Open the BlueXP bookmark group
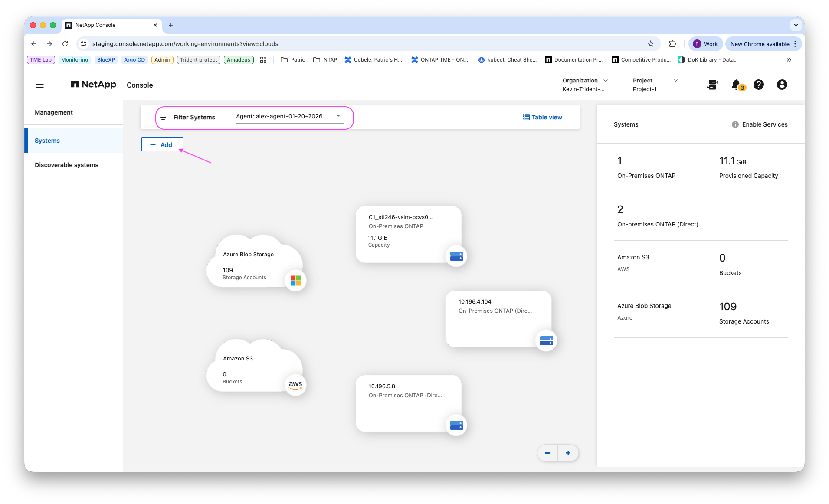The width and height of the screenshot is (829, 504). [x=106, y=60]
